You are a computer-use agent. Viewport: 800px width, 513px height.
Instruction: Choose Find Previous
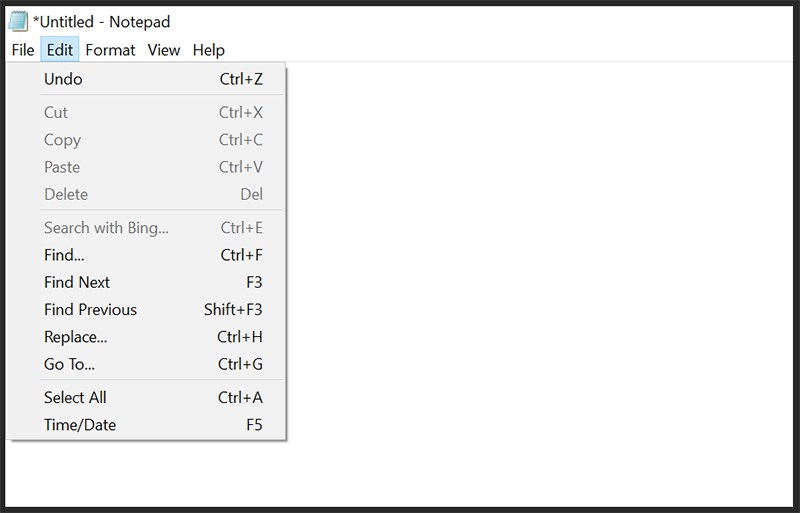(90, 310)
